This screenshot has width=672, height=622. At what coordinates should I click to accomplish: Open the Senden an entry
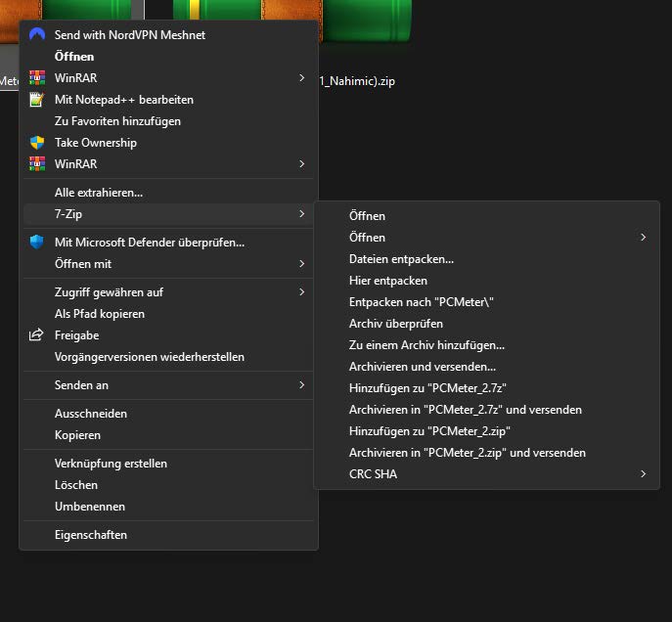point(169,384)
